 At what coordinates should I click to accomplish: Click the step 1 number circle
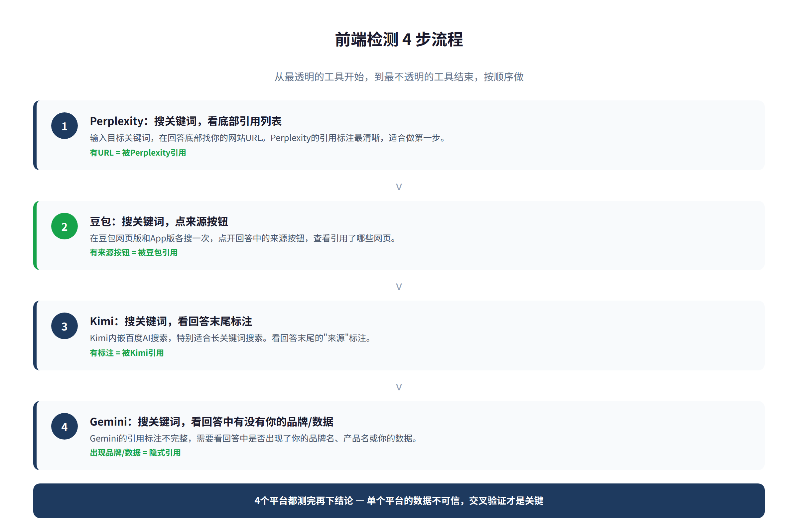tap(65, 126)
